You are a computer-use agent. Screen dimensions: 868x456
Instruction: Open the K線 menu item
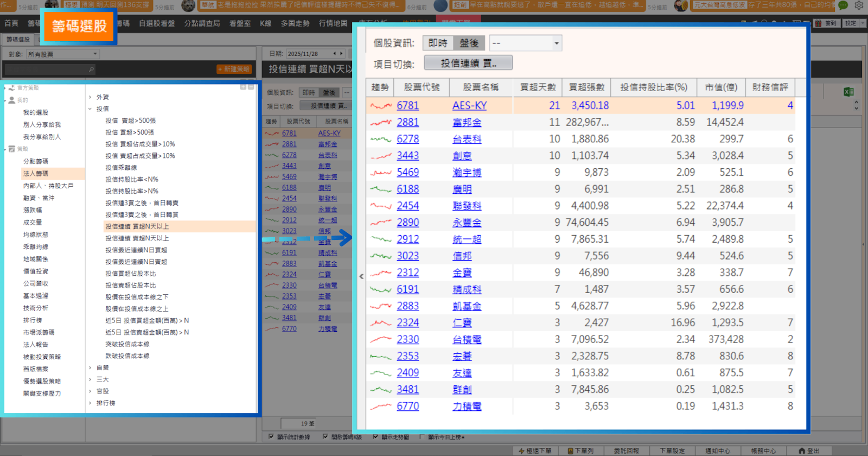(x=265, y=23)
